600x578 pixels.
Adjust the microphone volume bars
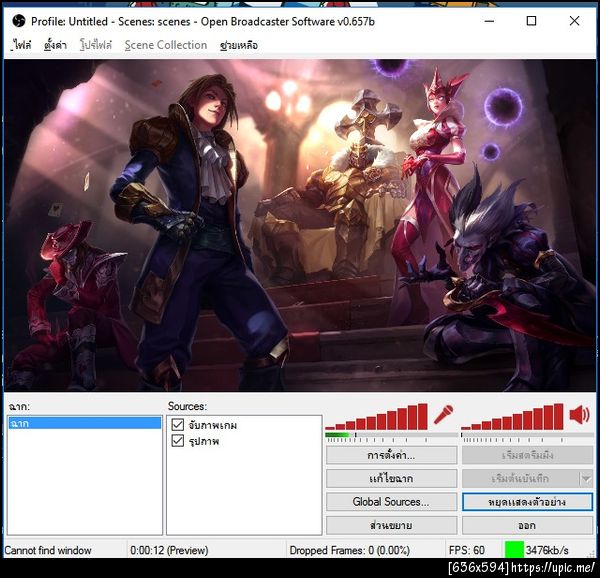pos(377,416)
